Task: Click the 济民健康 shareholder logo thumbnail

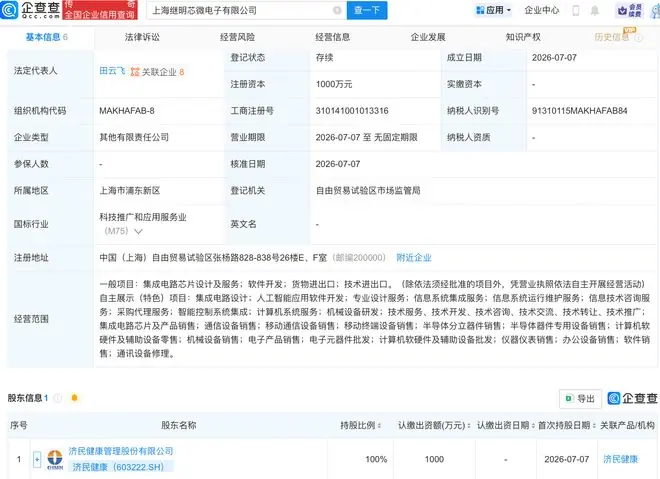Action: [x=55, y=460]
